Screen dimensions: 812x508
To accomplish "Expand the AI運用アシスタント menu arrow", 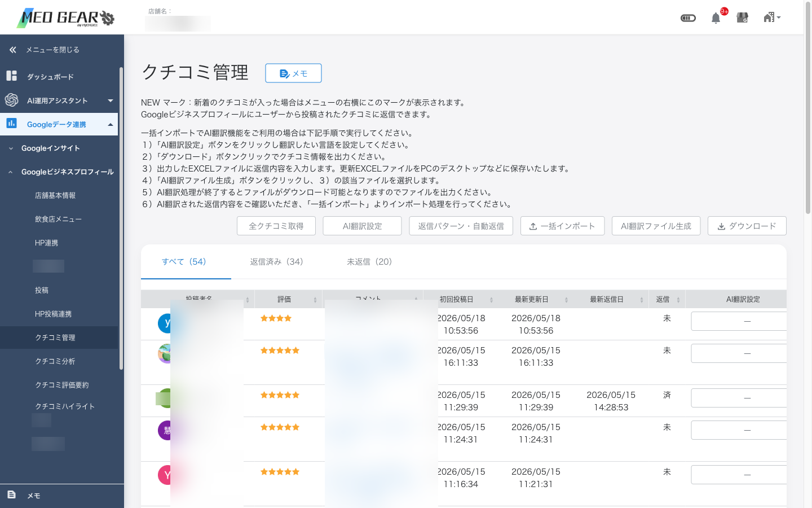I will tap(111, 100).
